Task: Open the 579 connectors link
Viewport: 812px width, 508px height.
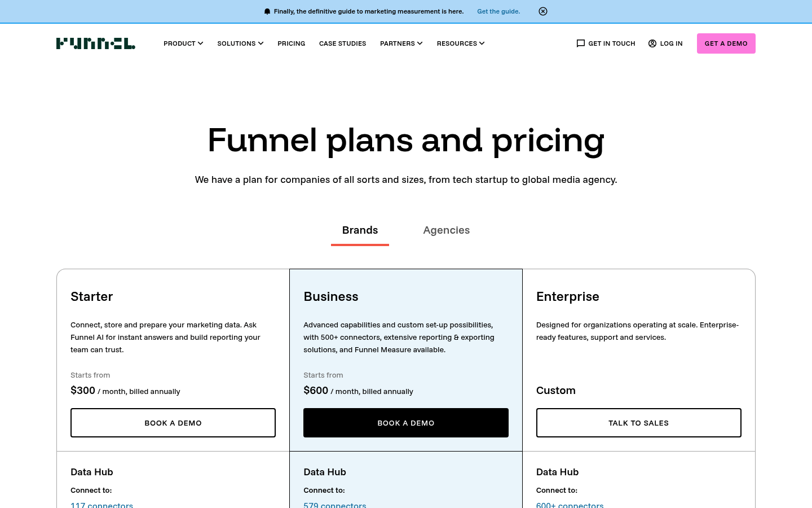Action: (335, 505)
